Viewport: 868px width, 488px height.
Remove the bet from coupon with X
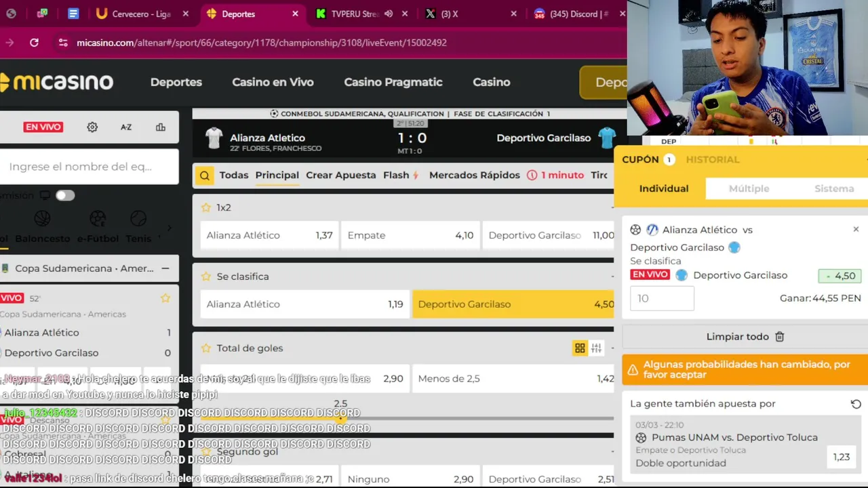tap(856, 229)
